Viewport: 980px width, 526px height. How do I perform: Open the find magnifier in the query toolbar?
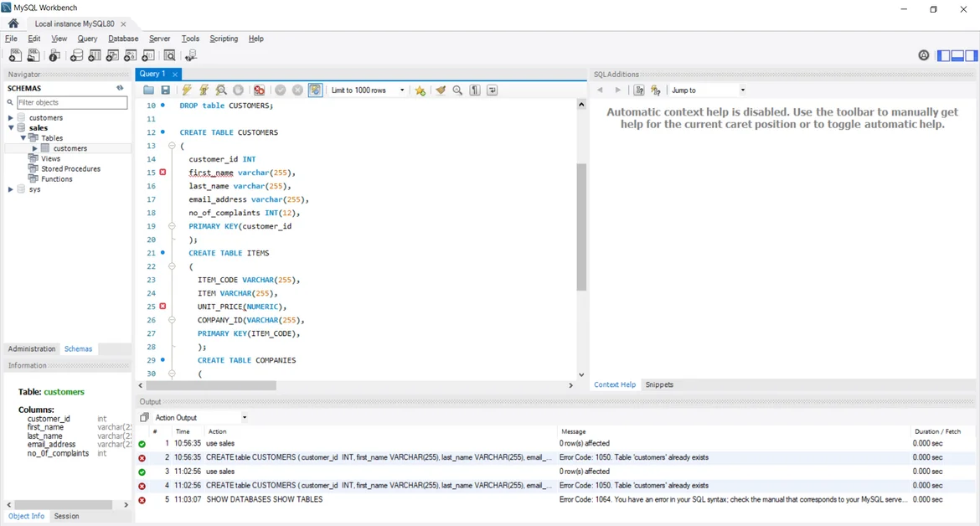pyautogui.click(x=458, y=90)
